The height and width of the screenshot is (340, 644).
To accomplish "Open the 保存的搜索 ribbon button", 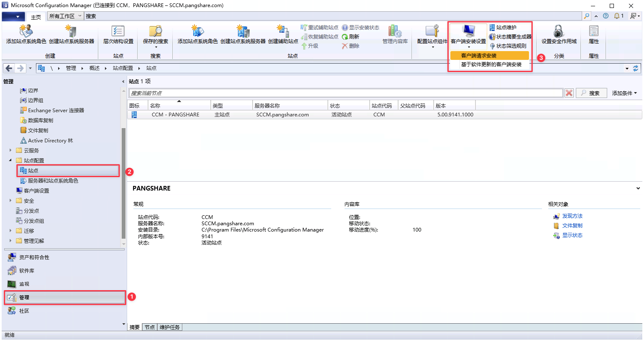I will pyautogui.click(x=156, y=36).
